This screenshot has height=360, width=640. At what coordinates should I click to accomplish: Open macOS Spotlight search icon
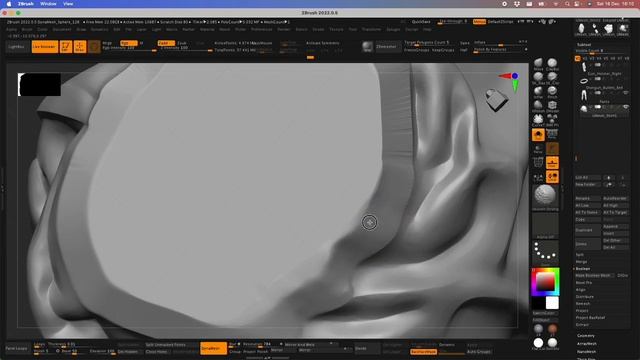coord(567,4)
